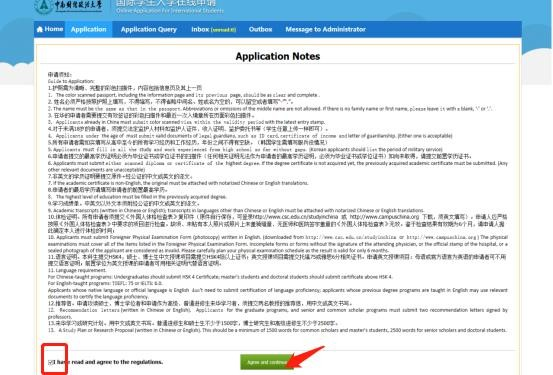Image resolution: width=553 pixels, height=375 pixels.
Task: Open the Application Query tab
Action: (148, 29)
